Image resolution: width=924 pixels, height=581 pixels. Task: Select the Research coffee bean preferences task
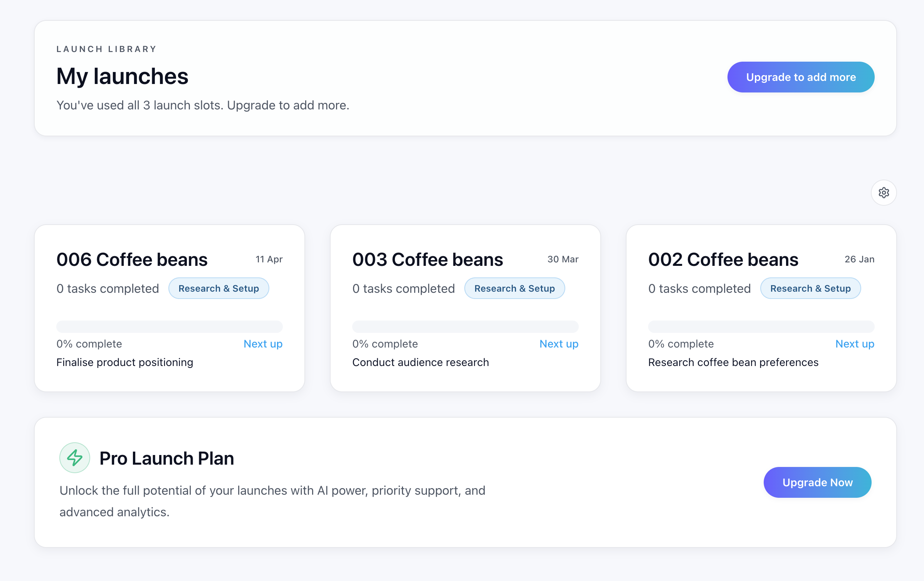[734, 362]
